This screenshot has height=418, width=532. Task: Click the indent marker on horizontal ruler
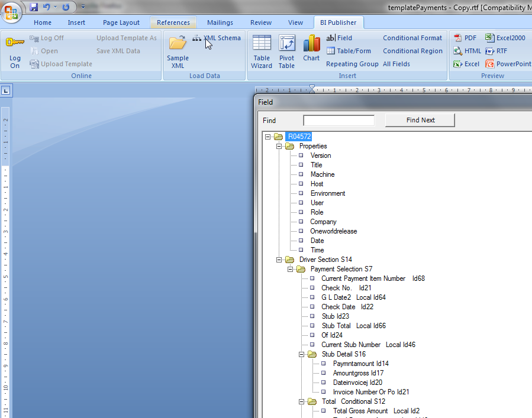coord(312,89)
